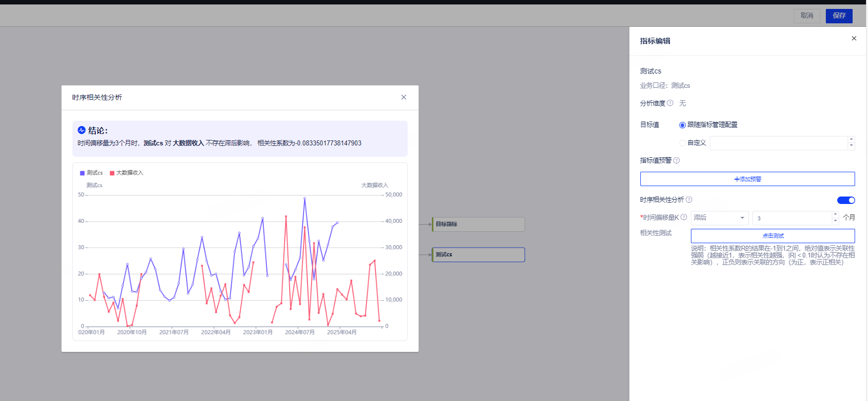Click the 点击测试 button
The image size is (868, 401).
coord(773,236)
